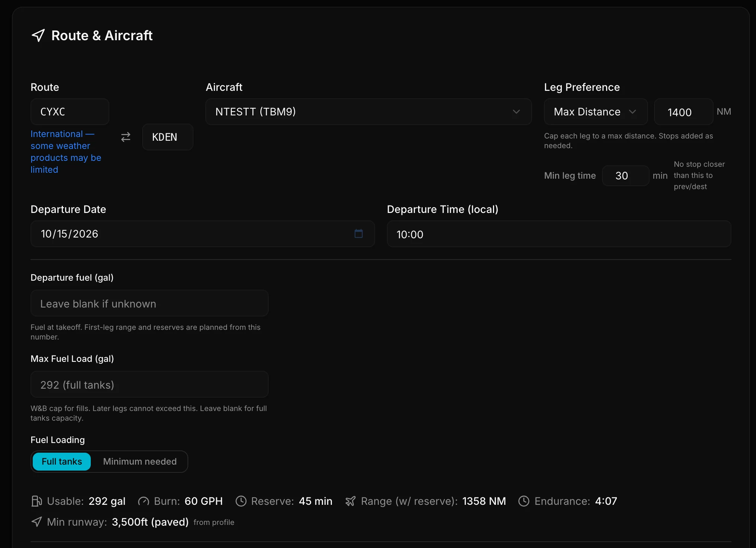Viewport: 756px width, 548px height.
Task: Click the chevron in the Aircraft selector
Action: (516, 112)
